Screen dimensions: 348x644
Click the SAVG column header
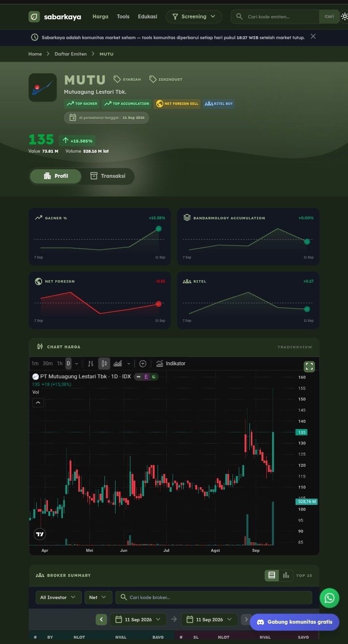pyautogui.click(x=303, y=637)
